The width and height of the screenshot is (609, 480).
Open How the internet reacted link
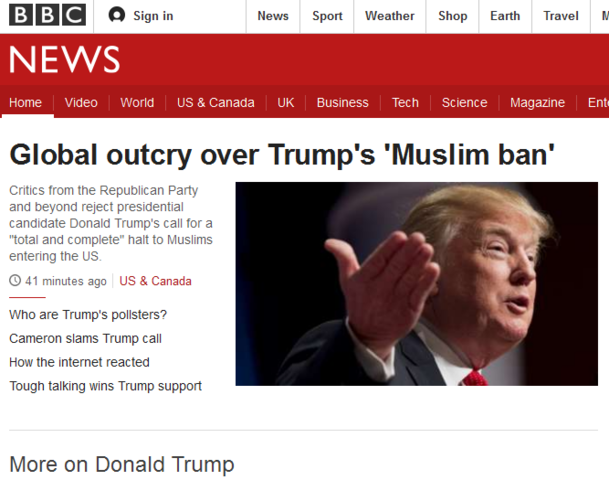pyautogui.click(x=79, y=362)
